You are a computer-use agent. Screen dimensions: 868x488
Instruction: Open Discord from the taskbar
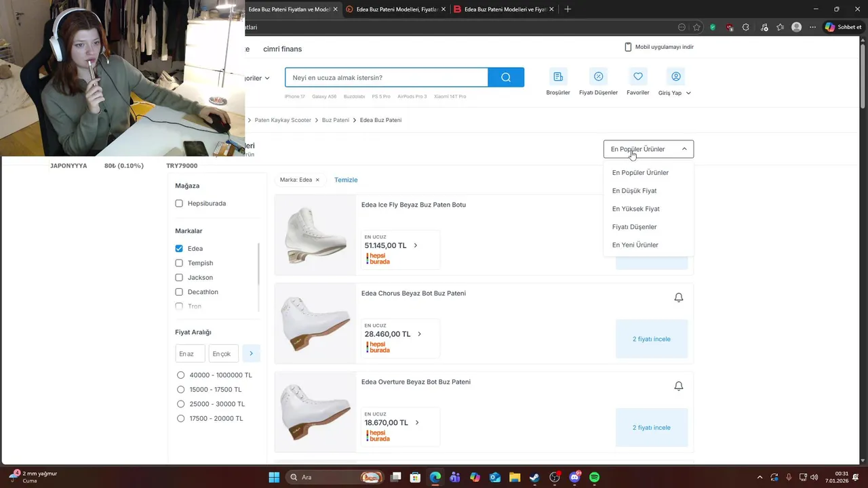tap(574, 477)
